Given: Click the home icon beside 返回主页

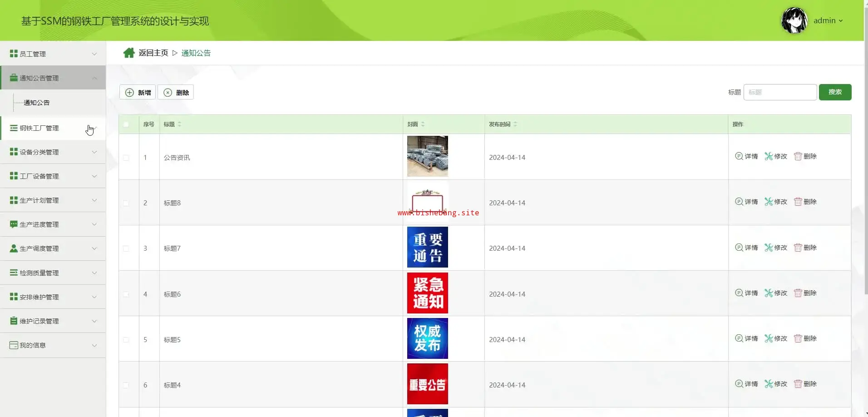Looking at the screenshot, I should pyautogui.click(x=129, y=53).
